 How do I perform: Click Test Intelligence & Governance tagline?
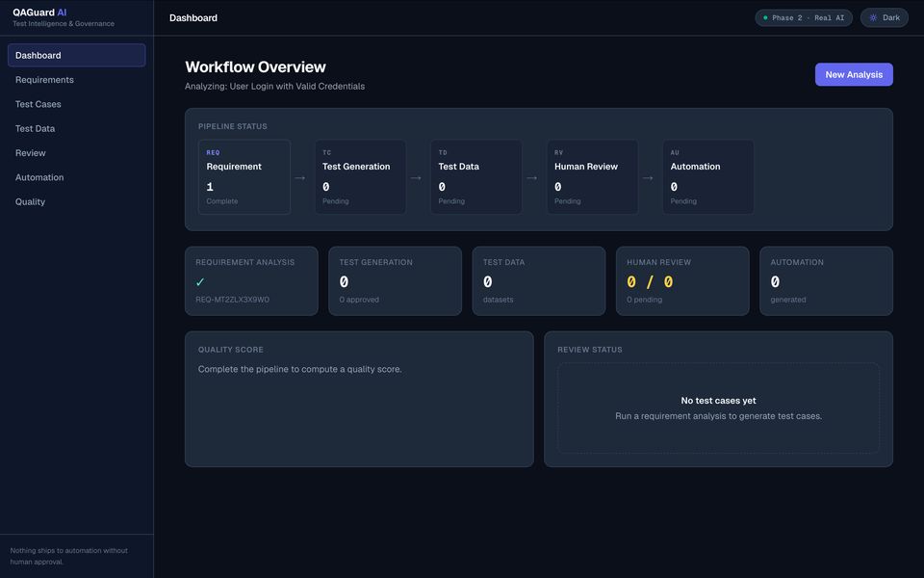[x=64, y=23]
